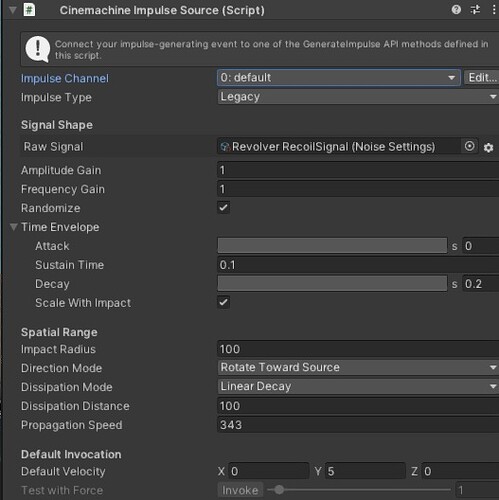The width and height of the screenshot is (499, 500).
Task: Open the Dissipation Mode Linear Decay dropdown
Action: [358, 386]
